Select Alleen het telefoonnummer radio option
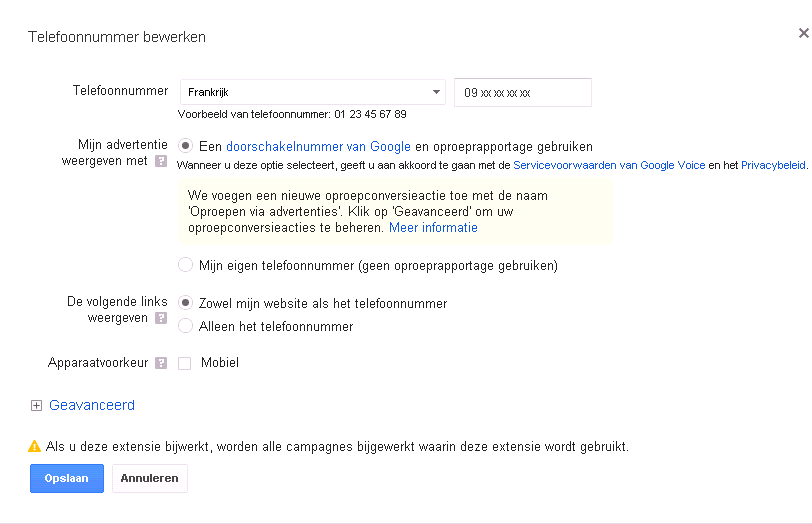The height and width of the screenshot is (524, 812). pyautogui.click(x=185, y=326)
